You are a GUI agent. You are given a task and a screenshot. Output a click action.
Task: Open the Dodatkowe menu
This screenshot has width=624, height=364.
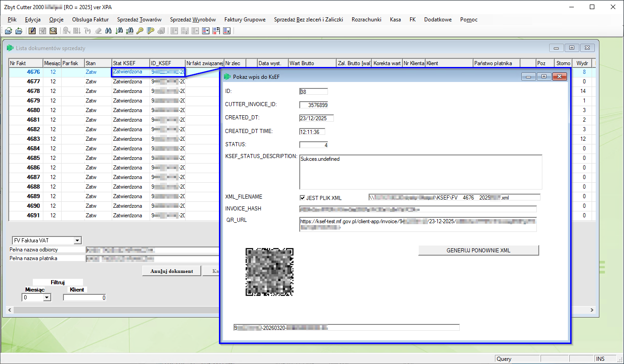[x=438, y=20]
